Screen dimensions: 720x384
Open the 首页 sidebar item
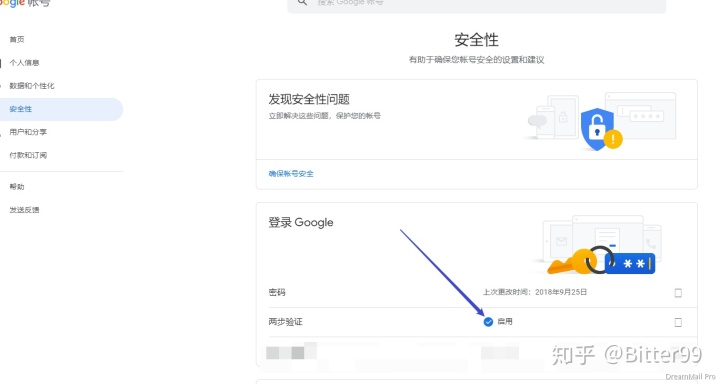point(17,40)
